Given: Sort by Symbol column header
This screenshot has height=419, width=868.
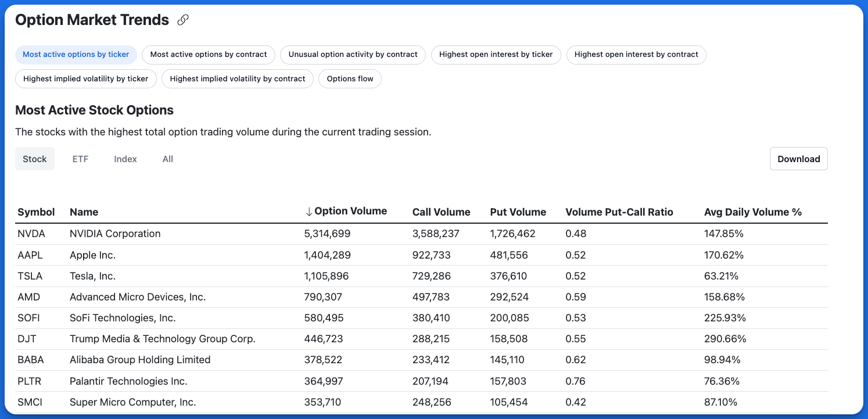Looking at the screenshot, I should coord(36,212).
